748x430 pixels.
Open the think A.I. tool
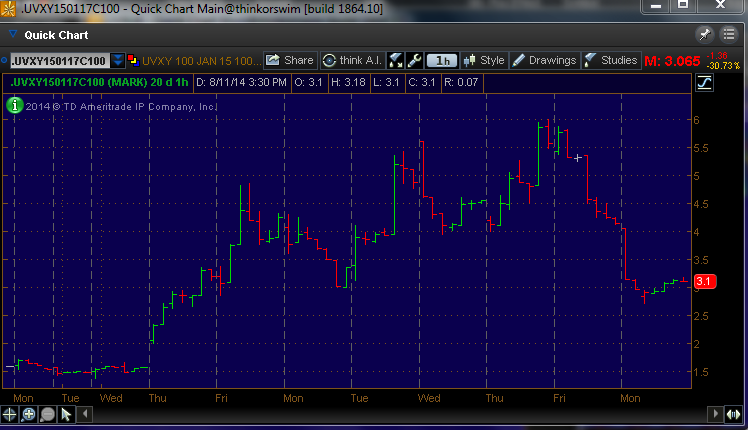(x=352, y=60)
